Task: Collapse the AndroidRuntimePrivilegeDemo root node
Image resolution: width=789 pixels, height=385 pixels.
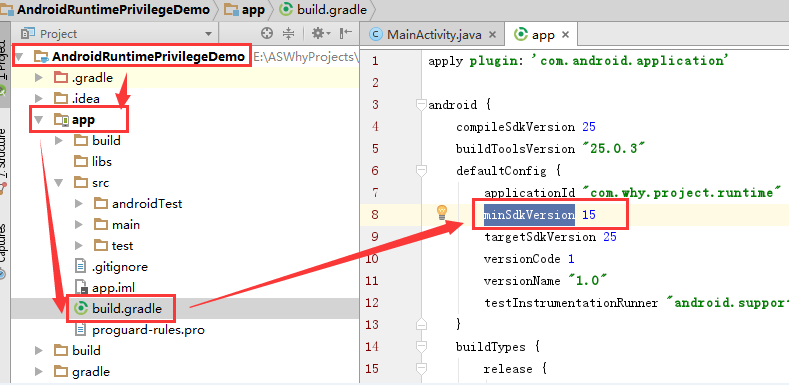Action: 19,57
